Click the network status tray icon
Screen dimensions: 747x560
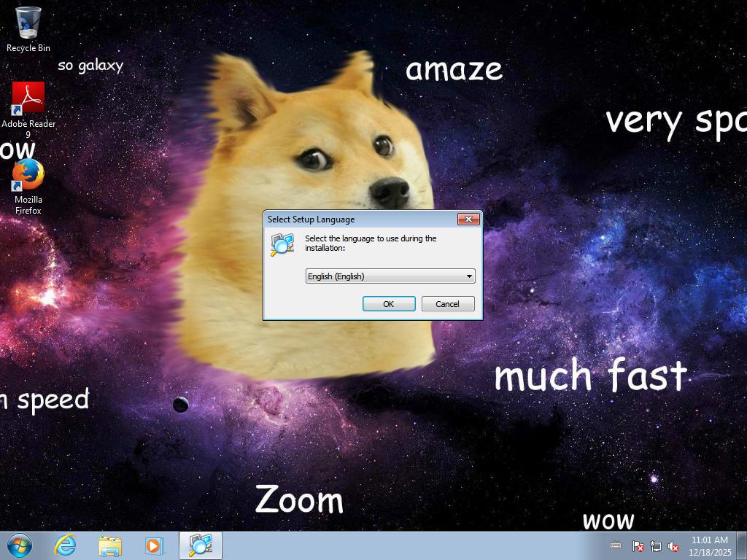[x=656, y=546]
